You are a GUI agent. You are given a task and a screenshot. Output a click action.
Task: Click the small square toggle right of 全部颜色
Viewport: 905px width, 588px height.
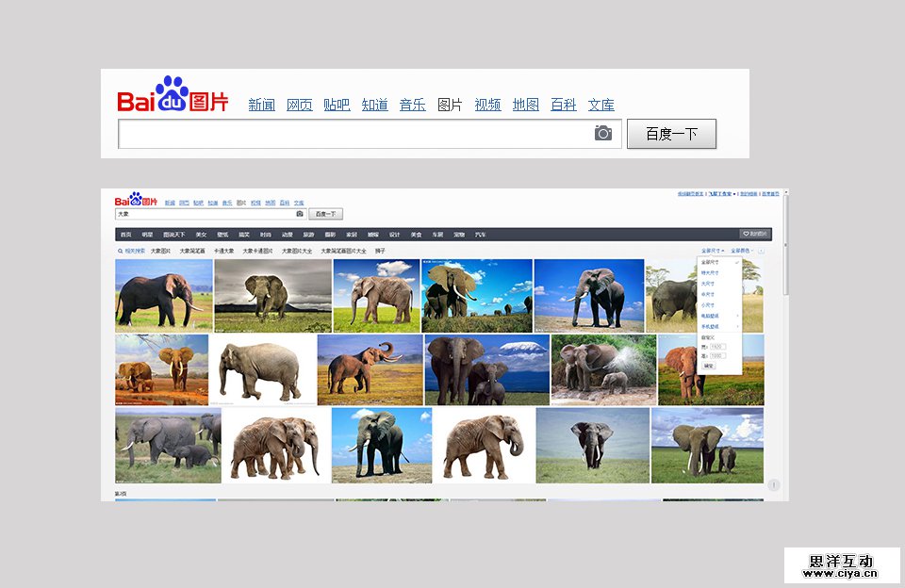point(761,252)
